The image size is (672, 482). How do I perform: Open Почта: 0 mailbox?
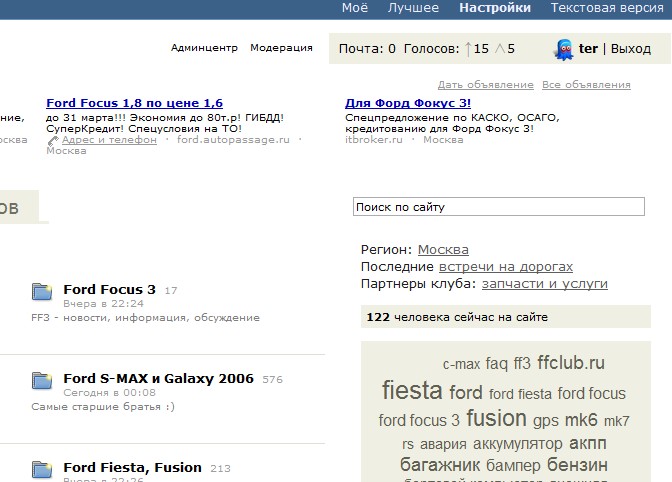pos(367,49)
